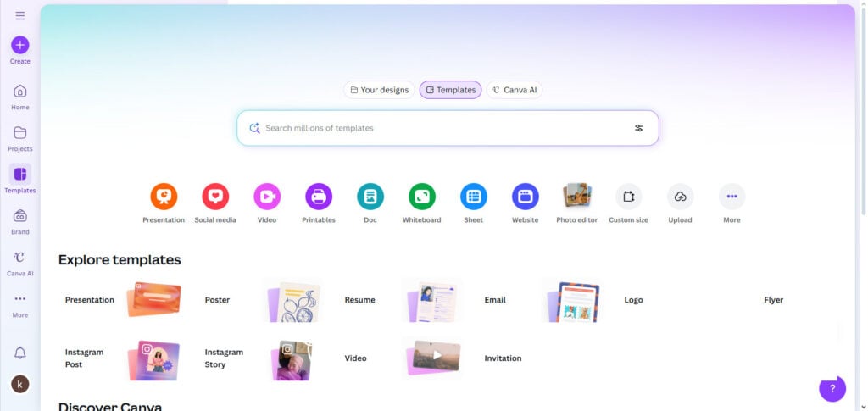Open Email templates card
This screenshot has height=411, width=868.
point(542,300)
